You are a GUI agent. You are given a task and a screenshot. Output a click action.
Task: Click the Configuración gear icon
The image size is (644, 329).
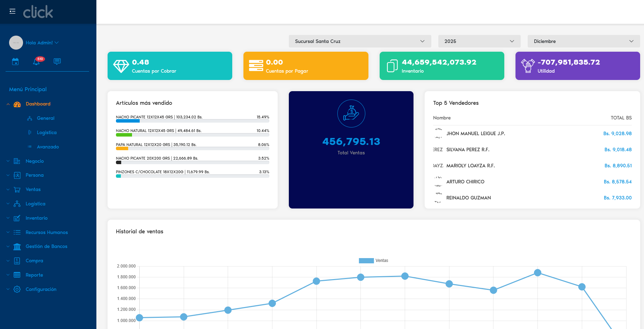(17, 289)
